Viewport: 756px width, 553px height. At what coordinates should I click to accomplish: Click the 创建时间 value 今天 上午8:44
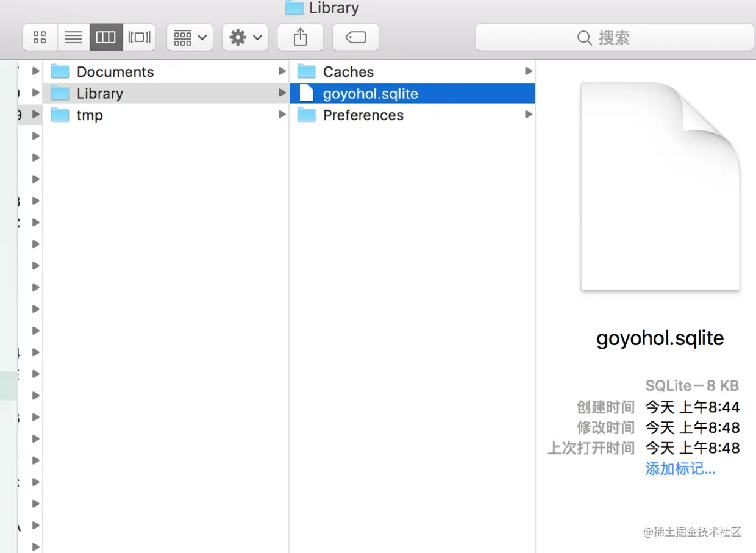[x=693, y=407]
